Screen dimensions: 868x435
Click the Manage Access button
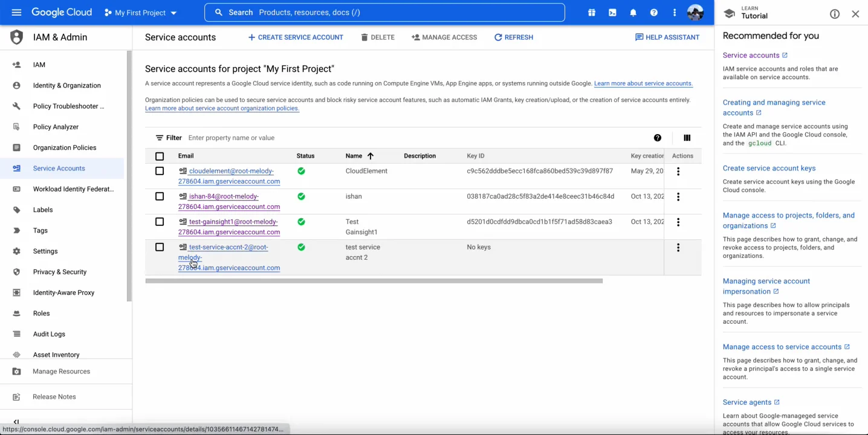[444, 37]
